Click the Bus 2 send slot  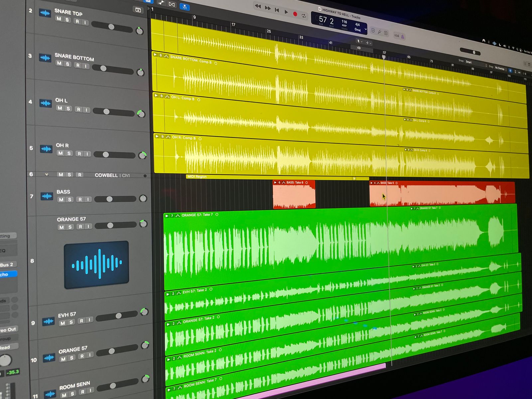tap(7, 265)
